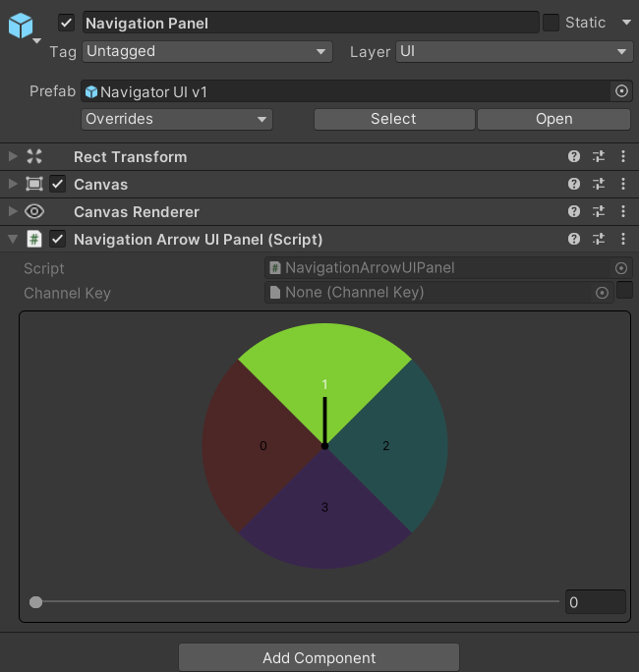Click the Channel Key label

67,293
